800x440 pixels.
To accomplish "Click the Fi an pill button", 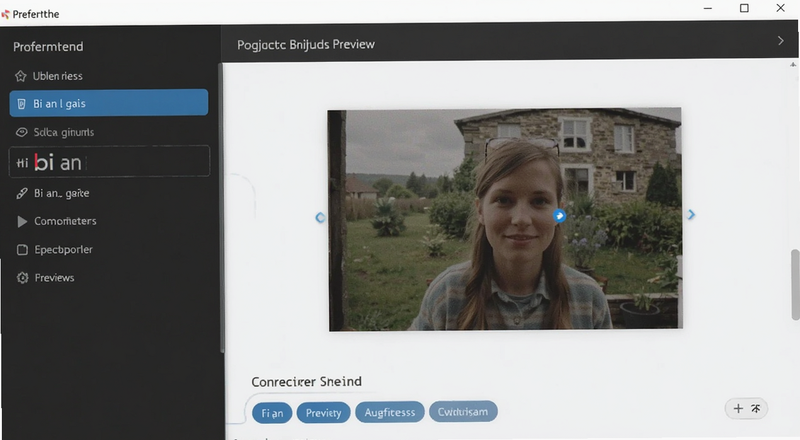I will 272,413.
